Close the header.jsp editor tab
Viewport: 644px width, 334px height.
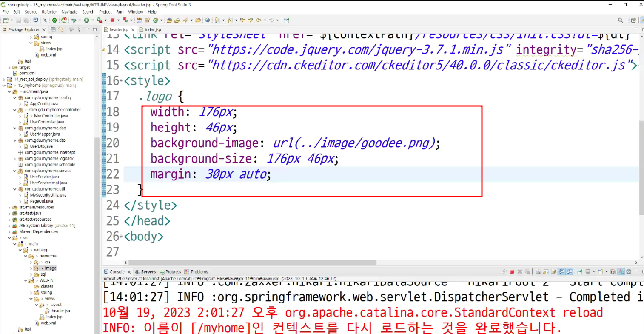pos(133,30)
